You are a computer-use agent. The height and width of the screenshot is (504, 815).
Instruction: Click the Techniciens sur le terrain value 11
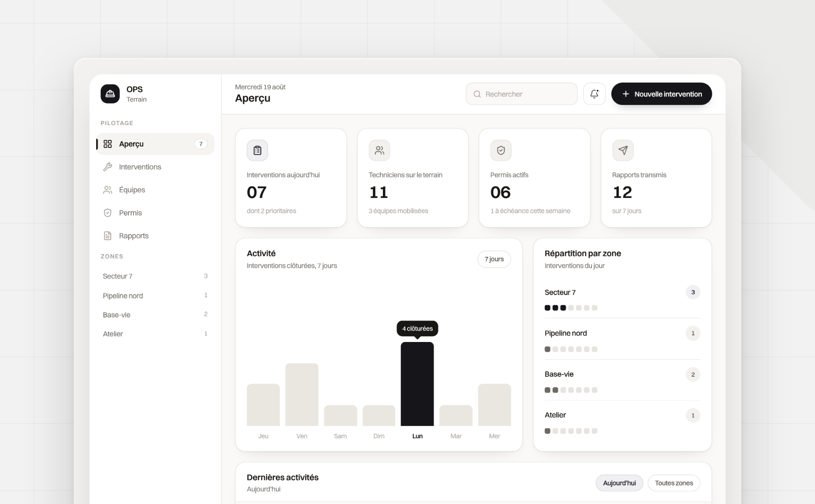point(379,192)
